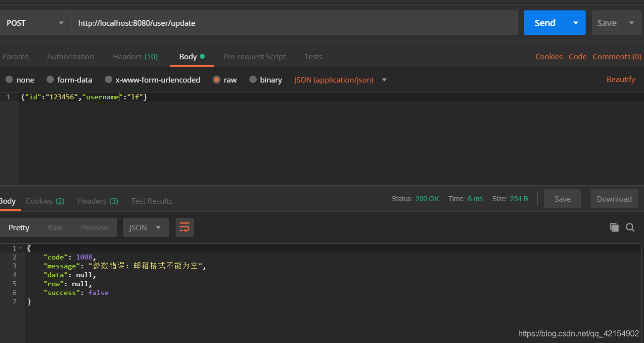The image size is (644, 343).
Task: Click the 200 OK status text
Action: [x=427, y=199]
